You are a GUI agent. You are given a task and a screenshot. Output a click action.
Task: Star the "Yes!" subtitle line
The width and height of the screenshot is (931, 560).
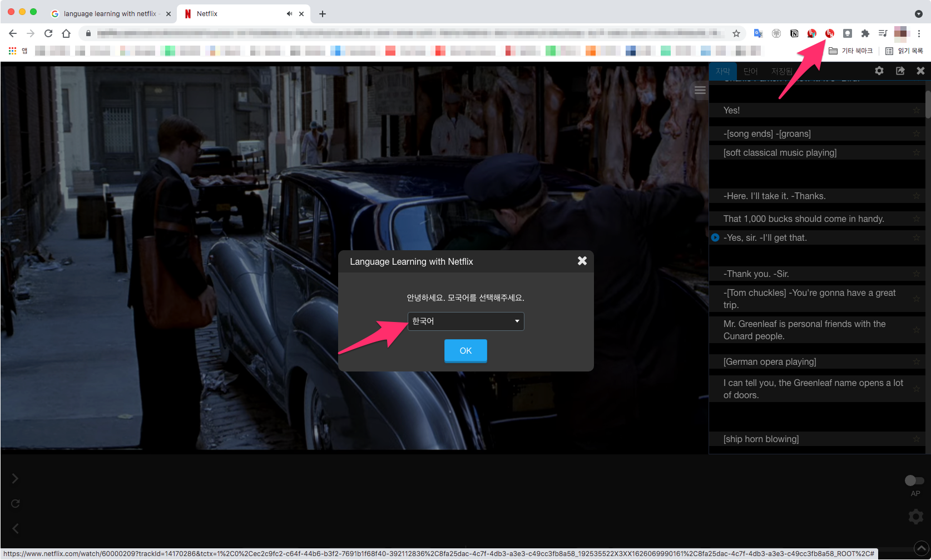[x=916, y=110]
